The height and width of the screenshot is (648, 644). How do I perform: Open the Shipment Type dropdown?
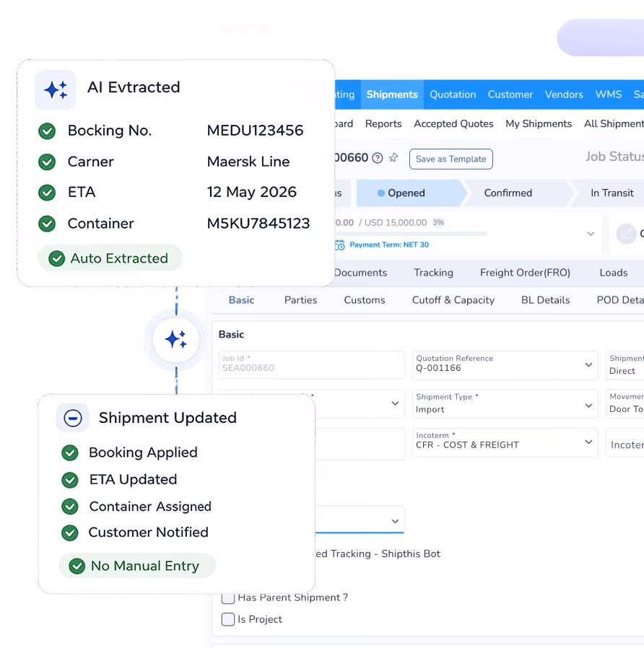pyautogui.click(x=505, y=404)
